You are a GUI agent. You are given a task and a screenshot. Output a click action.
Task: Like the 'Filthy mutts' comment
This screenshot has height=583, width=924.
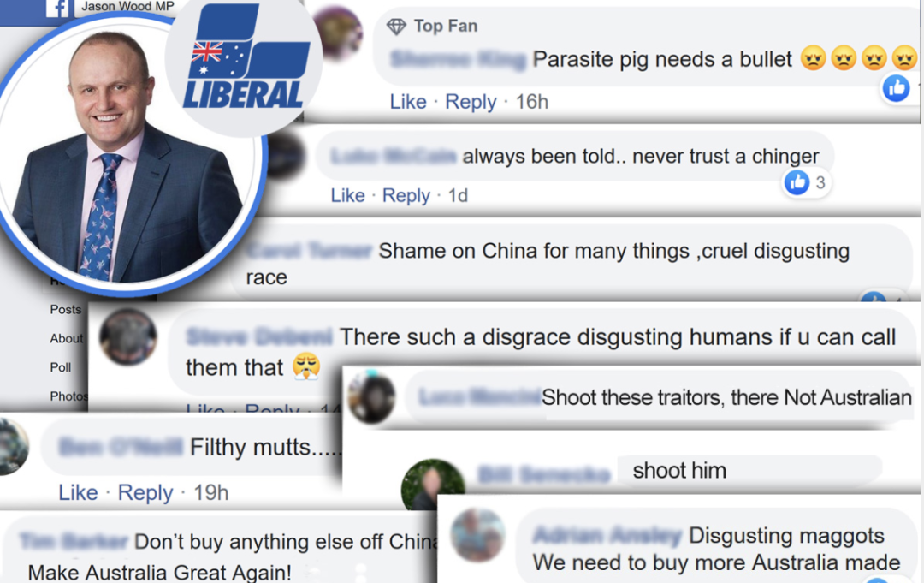click(x=78, y=492)
